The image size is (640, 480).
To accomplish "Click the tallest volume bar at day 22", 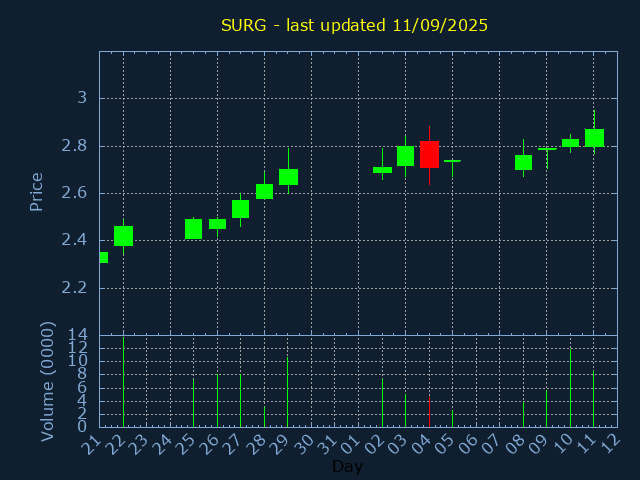I will pyautogui.click(x=123, y=382).
